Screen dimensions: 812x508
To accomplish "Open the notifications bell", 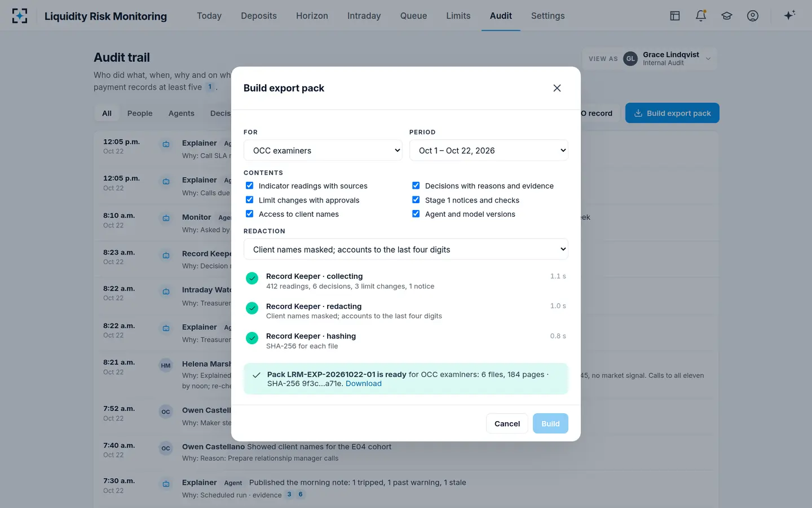I will [701, 16].
